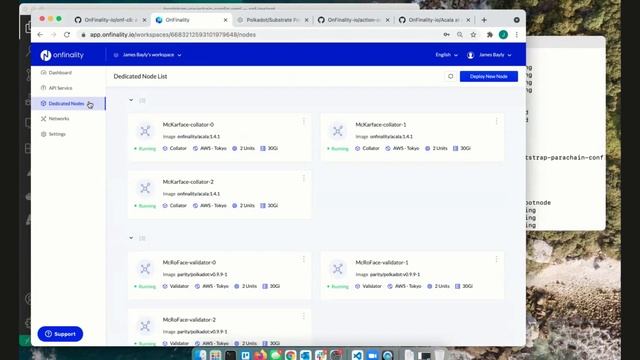Click Running status of McRoFace-validator-1
640x360 pixels.
click(x=338, y=287)
